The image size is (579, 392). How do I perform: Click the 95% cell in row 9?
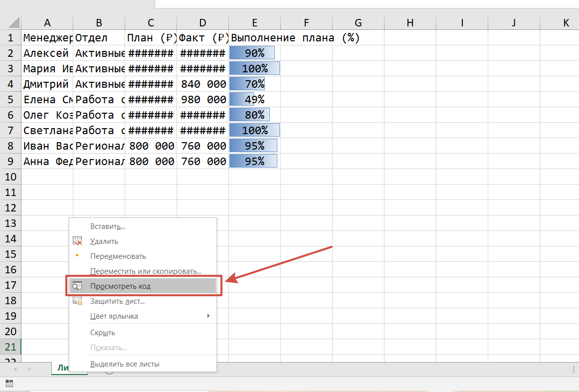click(x=254, y=161)
